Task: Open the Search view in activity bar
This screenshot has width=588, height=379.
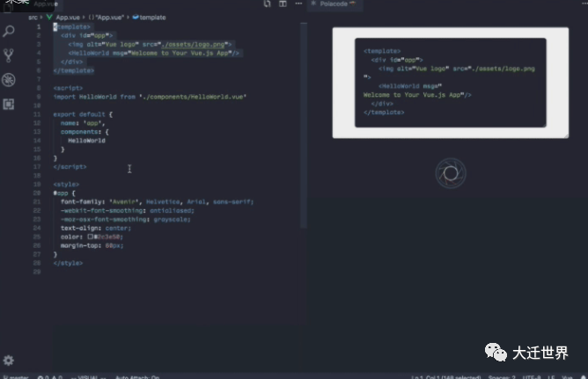Action: point(9,31)
